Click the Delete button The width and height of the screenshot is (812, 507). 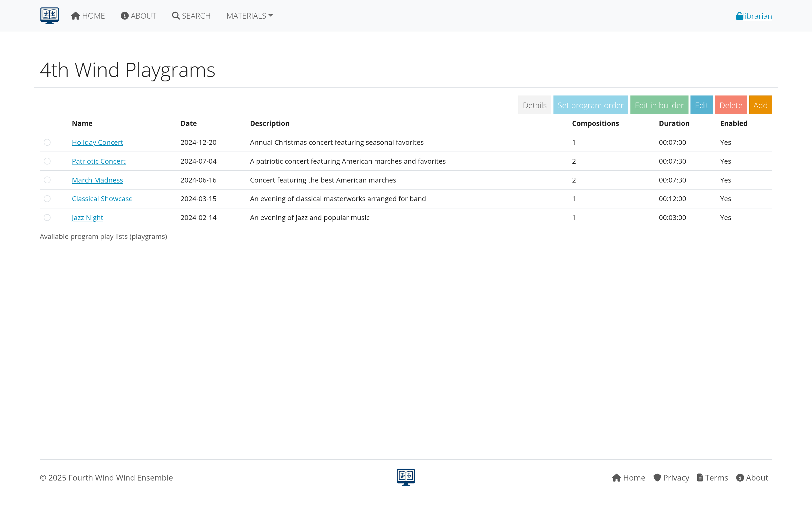(731, 105)
